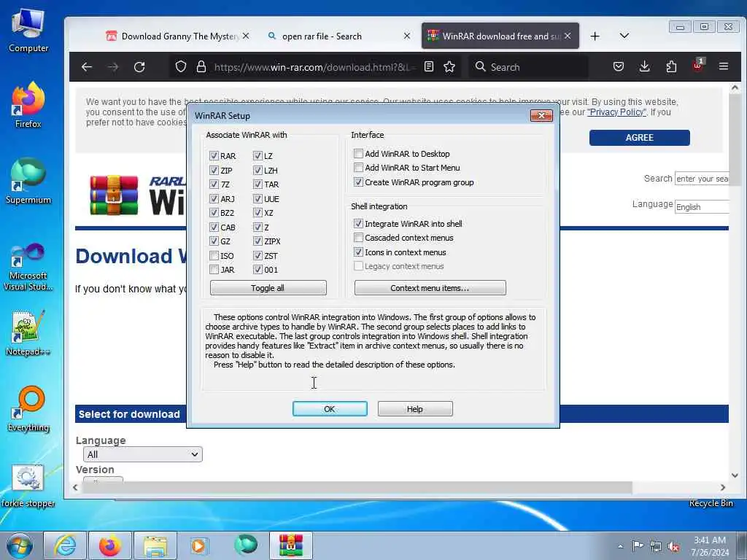Viewport: 747px width, 560px height.
Task: Open the Privacy Policy link
Action: pyautogui.click(x=616, y=112)
